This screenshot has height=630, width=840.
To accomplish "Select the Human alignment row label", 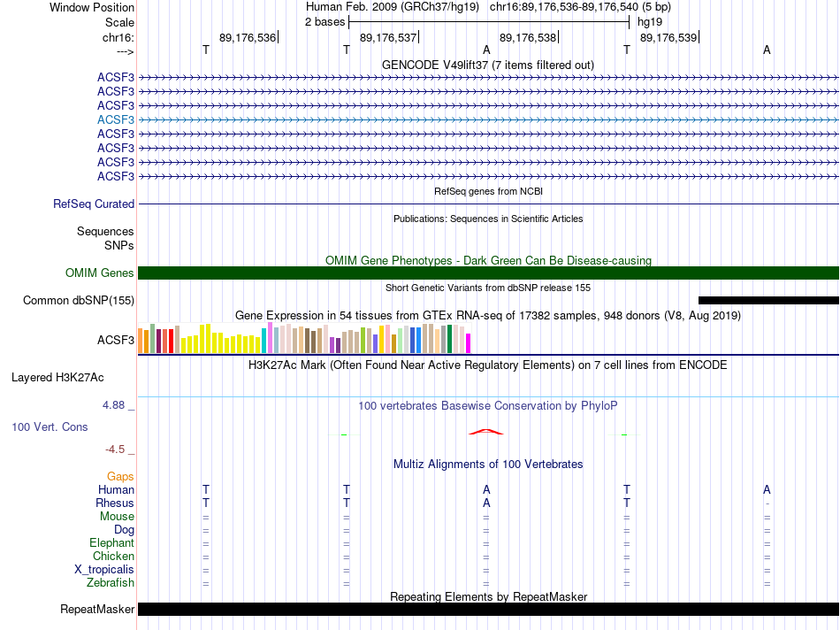I will tap(116, 489).
